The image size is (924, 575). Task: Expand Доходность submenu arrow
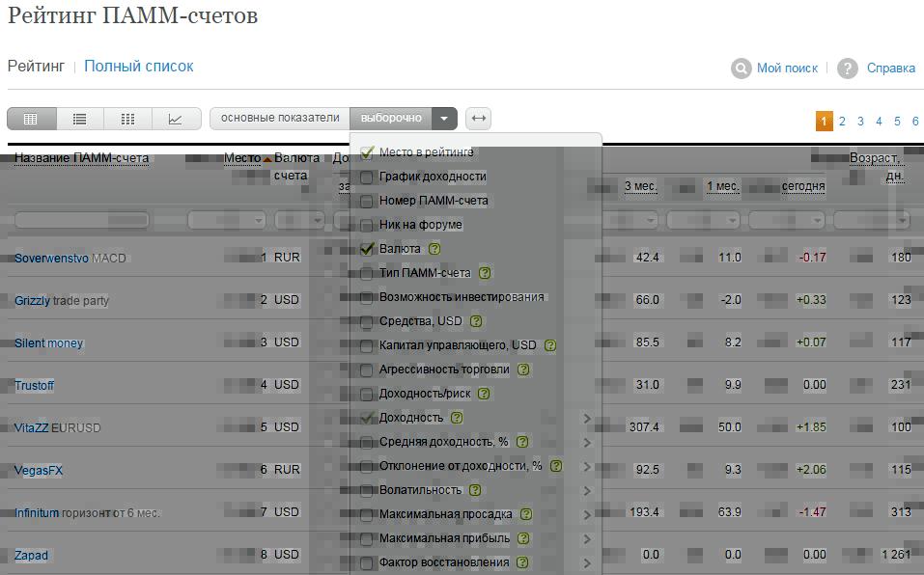pyautogui.click(x=587, y=419)
